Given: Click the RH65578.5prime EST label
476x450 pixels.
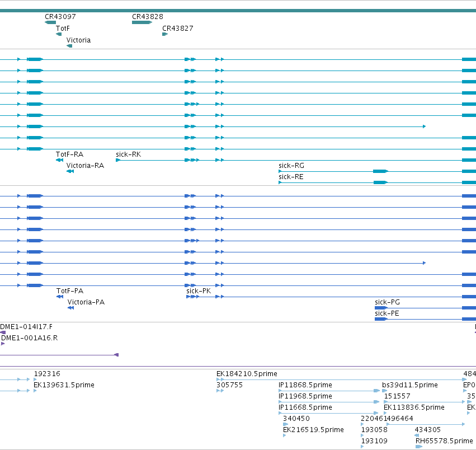Looking at the screenshot, I should pos(444,441).
